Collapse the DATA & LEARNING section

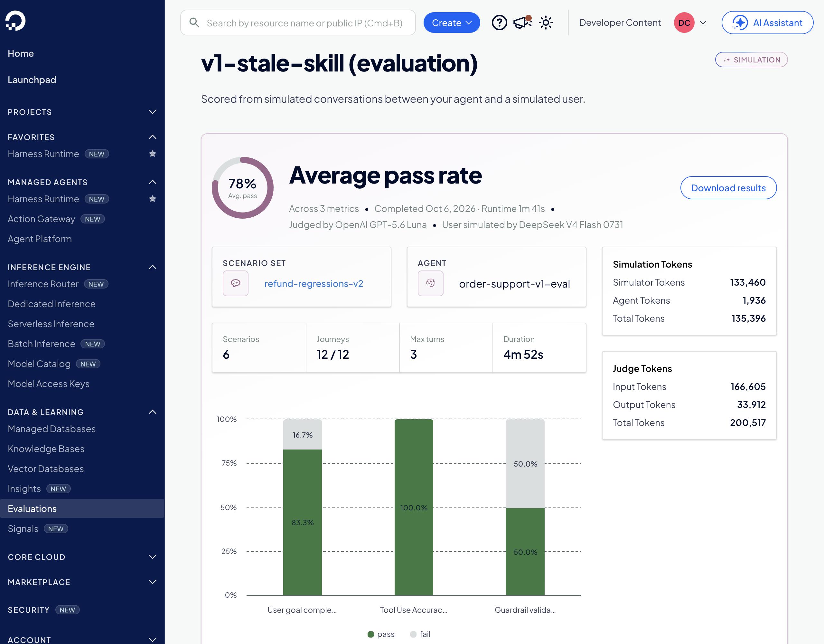coord(153,412)
